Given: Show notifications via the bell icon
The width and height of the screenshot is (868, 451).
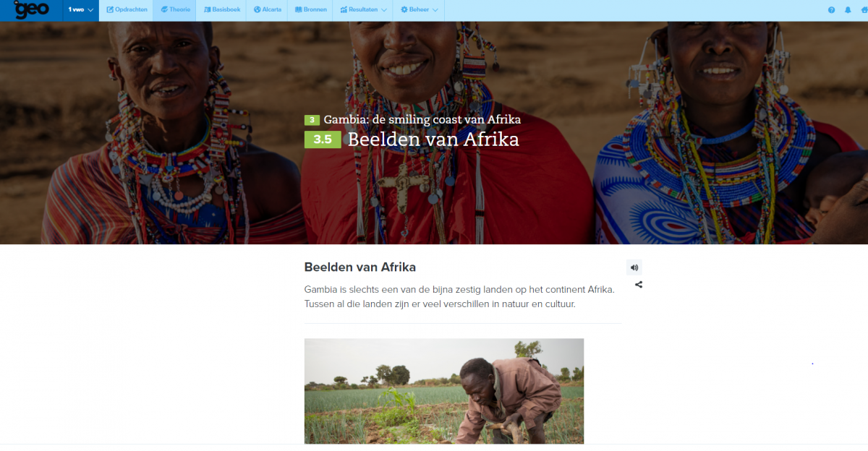Looking at the screenshot, I should click(848, 10).
